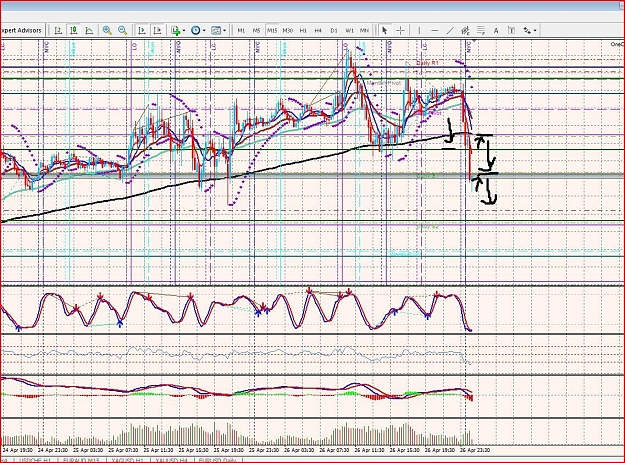Select the M5 timeframe
625x463 pixels.
[x=256, y=30]
